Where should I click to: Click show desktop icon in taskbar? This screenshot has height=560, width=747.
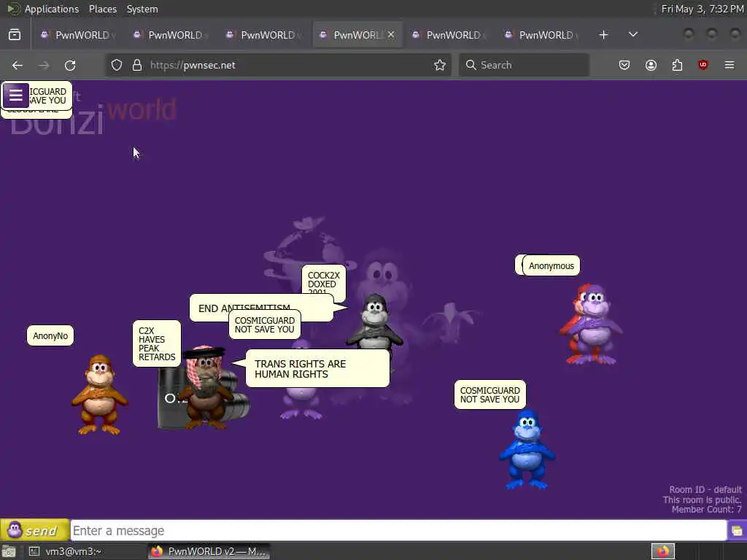(9, 551)
